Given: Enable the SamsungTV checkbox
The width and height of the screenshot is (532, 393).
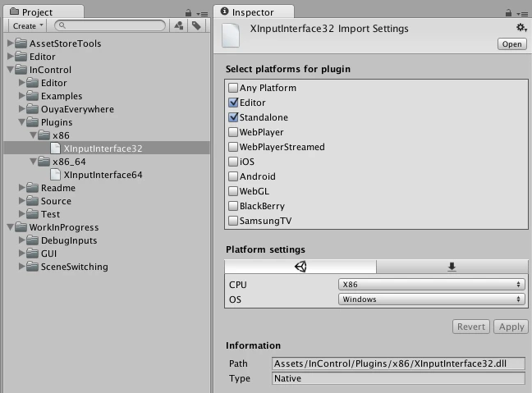Looking at the screenshot, I should pos(233,221).
